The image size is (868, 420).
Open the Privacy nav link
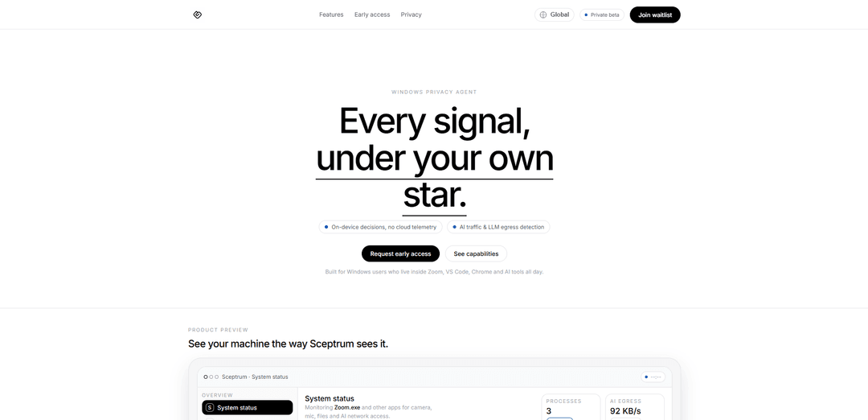click(x=411, y=14)
